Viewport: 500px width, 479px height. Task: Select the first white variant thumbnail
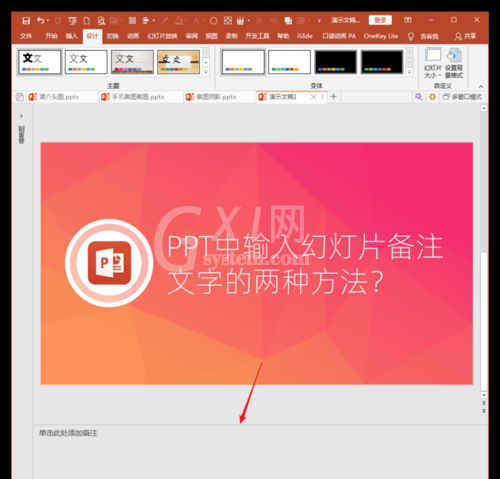click(x=243, y=62)
